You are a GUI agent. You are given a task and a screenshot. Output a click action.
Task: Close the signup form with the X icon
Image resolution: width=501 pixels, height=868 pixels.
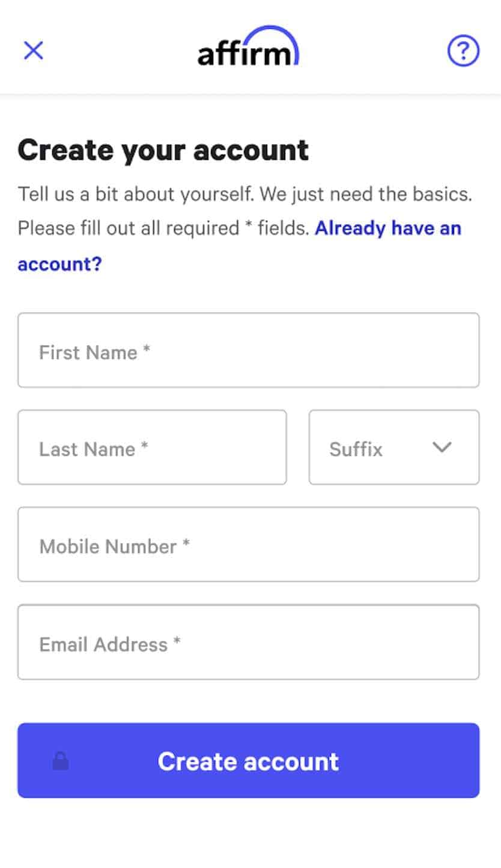(x=33, y=50)
